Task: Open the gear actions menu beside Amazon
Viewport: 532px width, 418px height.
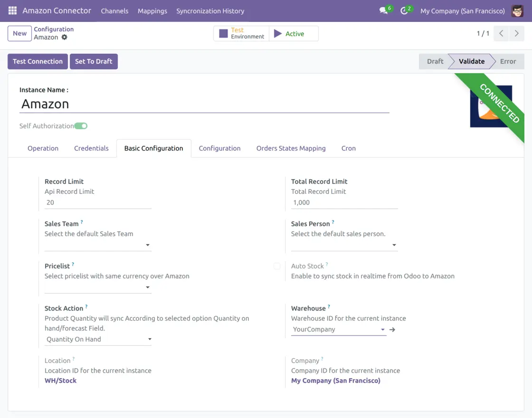Action: tap(65, 38)
